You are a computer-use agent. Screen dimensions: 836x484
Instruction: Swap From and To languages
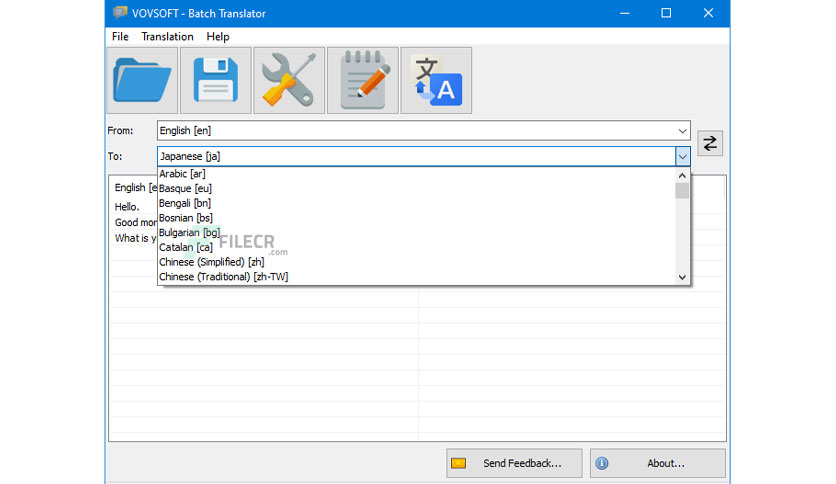click(710, 143)
